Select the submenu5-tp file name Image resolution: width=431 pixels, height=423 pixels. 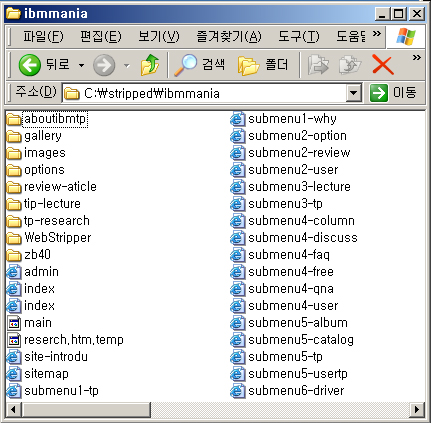coord(285,357)
